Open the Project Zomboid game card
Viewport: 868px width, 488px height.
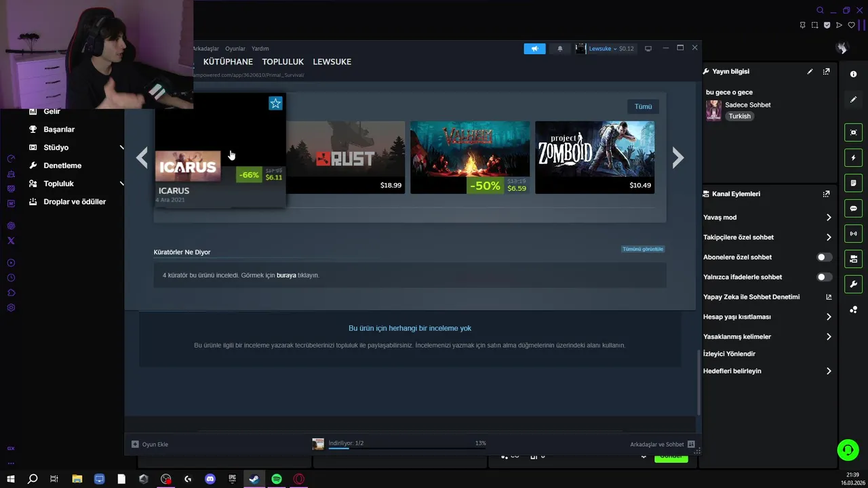[595, 157]
